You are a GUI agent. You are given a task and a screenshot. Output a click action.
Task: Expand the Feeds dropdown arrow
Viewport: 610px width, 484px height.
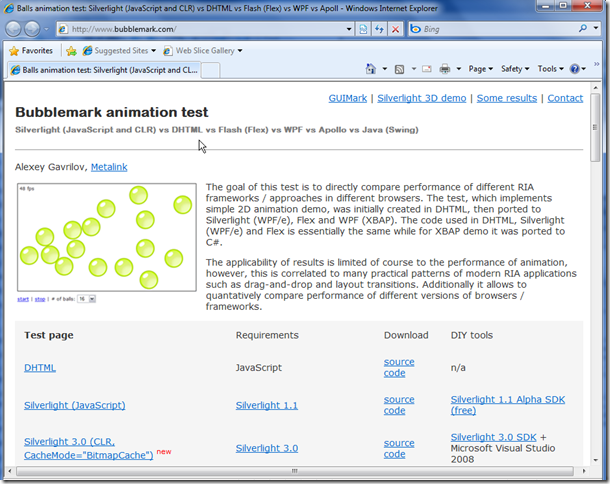(x=414, y=69)
